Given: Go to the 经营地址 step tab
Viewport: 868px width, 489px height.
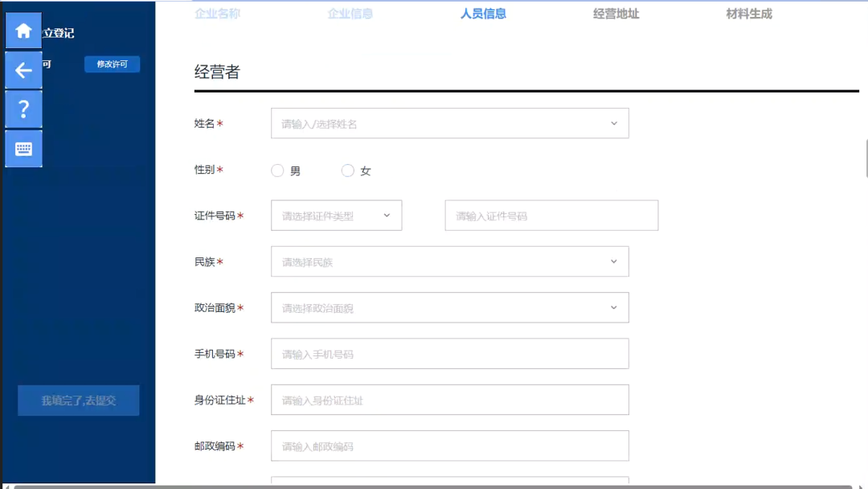Looking at the screenshot, I should click(x=614, y=13).
